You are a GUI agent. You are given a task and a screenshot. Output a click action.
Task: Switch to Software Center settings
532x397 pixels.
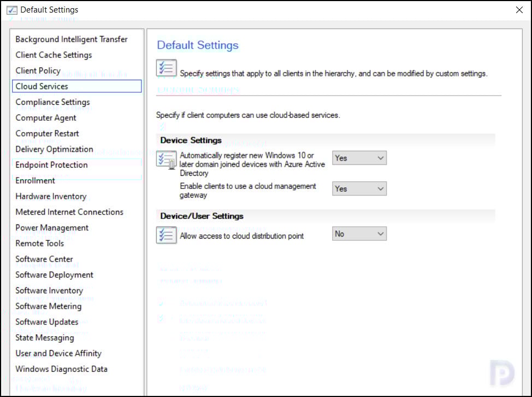click(x=76, y=259)
